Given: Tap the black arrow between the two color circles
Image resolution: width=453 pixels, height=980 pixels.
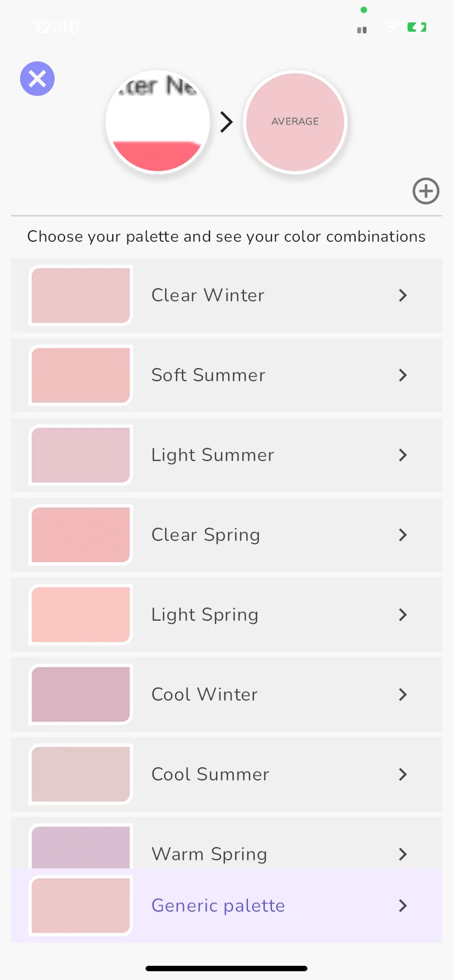Looking at the screenshot, I should tap(226, 122).
